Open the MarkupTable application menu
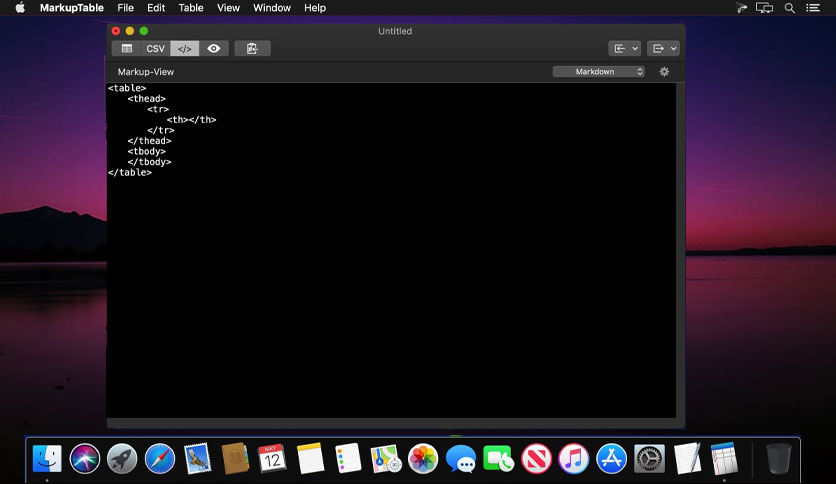Image resolution: width=836 pixels, height=484 pixels. coord(71,8)
